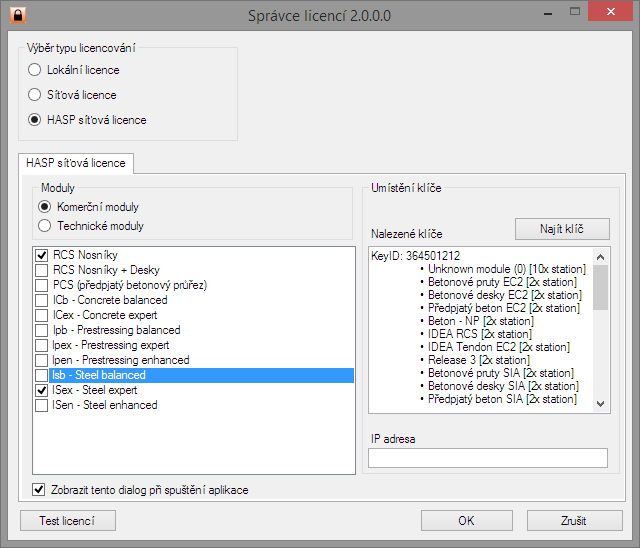Uncheck ISex - Steel expert module
Viewport: 640px width, 548px height.
(x=41, y=390)
